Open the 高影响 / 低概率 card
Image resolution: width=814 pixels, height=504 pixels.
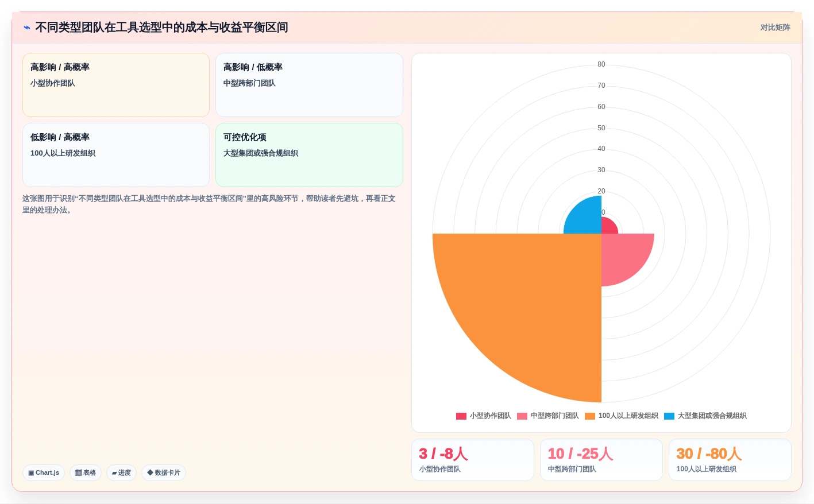(309, 85)
